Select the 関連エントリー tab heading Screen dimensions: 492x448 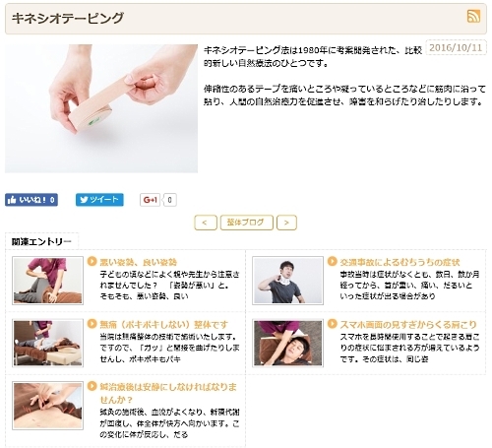coord(41,242)
